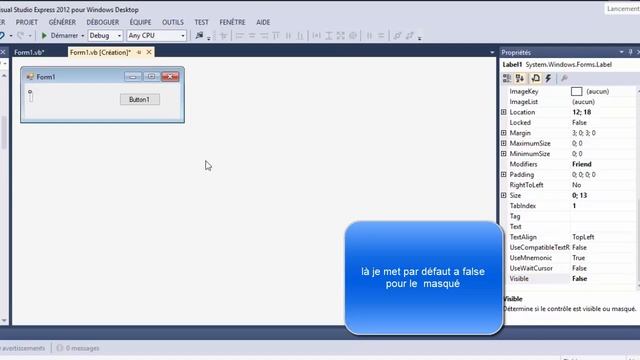Click the Locked property row

point(568,122)
